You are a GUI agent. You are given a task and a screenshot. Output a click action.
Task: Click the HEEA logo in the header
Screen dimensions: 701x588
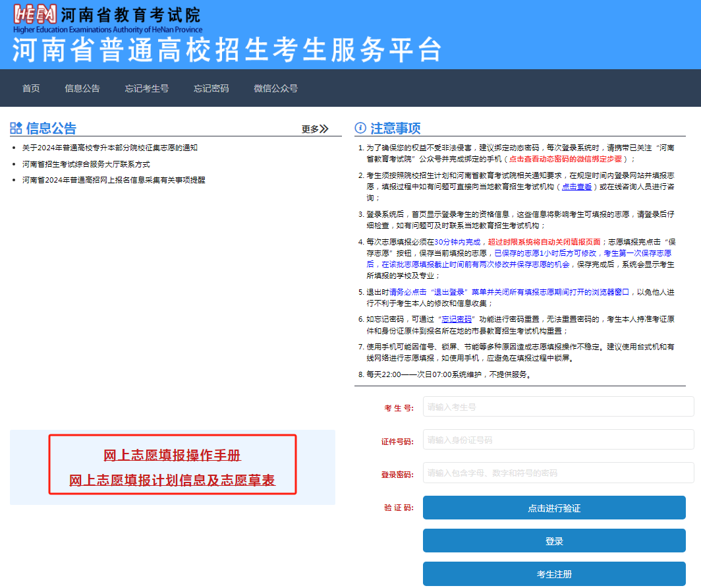(x=34, y=16)
